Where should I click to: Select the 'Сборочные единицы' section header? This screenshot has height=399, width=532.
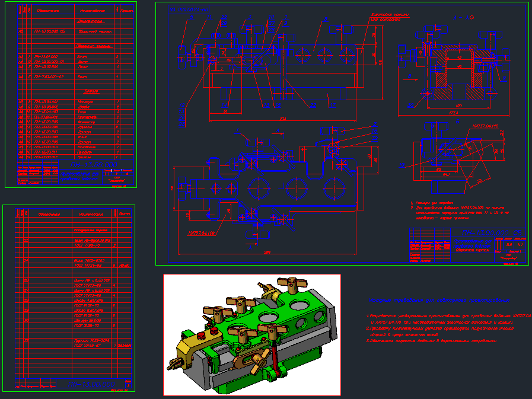(x=94, y=46)
